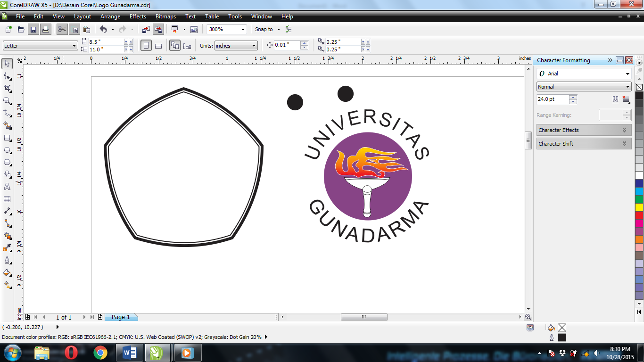
Task: Click the Save button on the toolbar
Action: [x=33, y=29]
